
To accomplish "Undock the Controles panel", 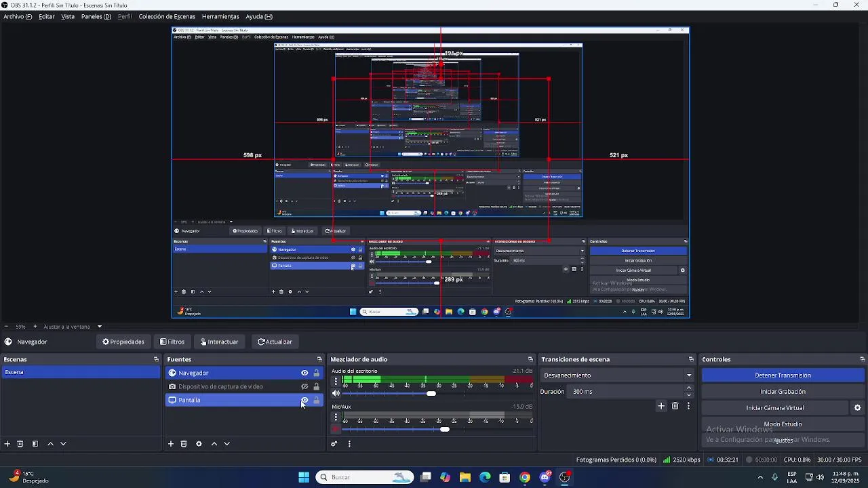I will (862, 359).
